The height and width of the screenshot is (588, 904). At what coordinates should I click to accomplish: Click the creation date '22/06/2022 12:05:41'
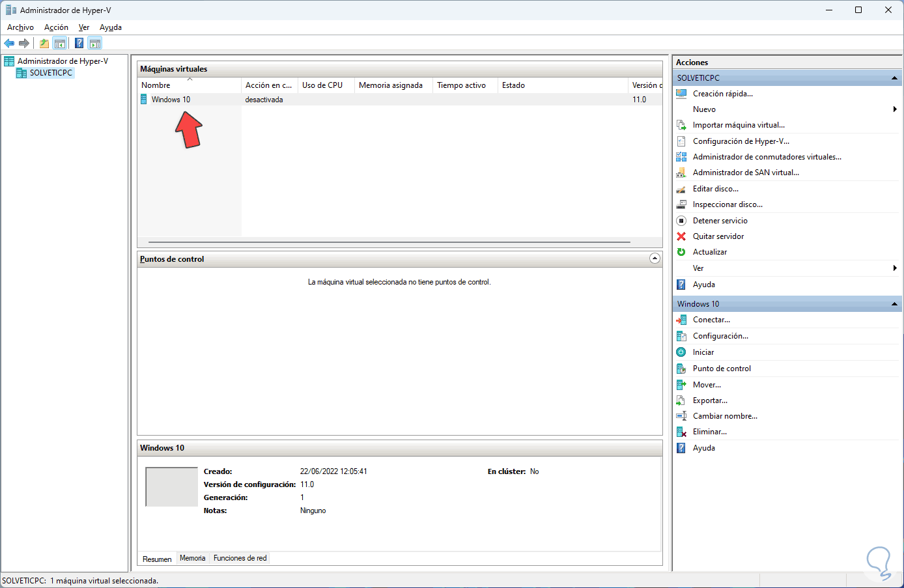click(x=333, y=471)
